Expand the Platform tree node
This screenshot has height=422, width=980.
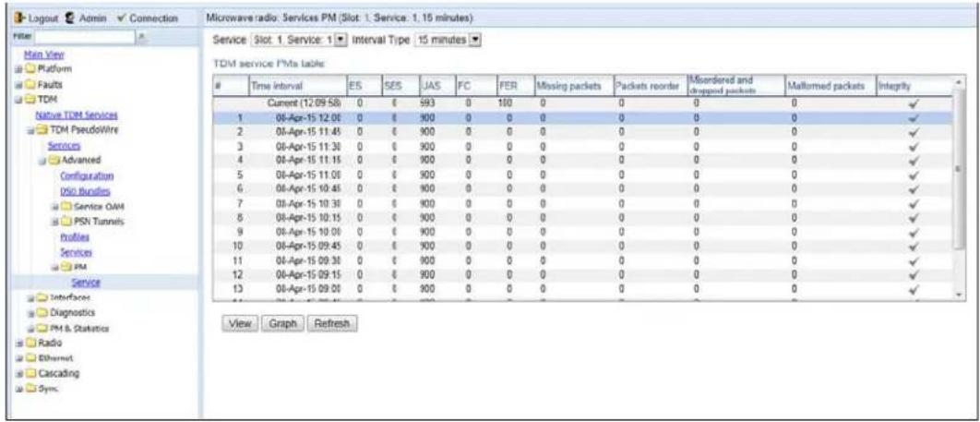click(x=19, y=69)
